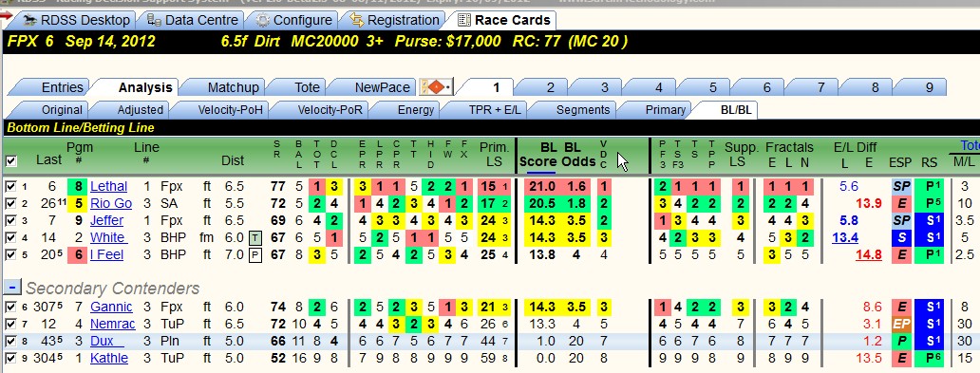Click the P icon in I Feel's row
Image resolution: width=980 pixels, height=373 pixels.
pos(255,255)
